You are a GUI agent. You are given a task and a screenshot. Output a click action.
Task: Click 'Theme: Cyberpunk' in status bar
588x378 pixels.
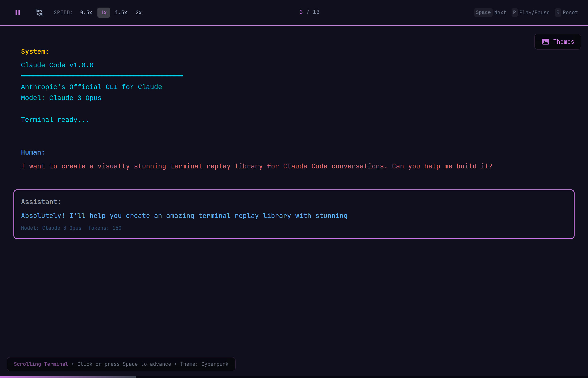coord(204,364)
